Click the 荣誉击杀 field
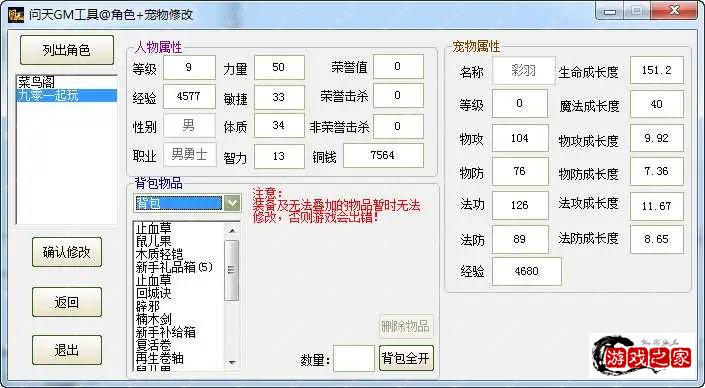 point(398,95)
